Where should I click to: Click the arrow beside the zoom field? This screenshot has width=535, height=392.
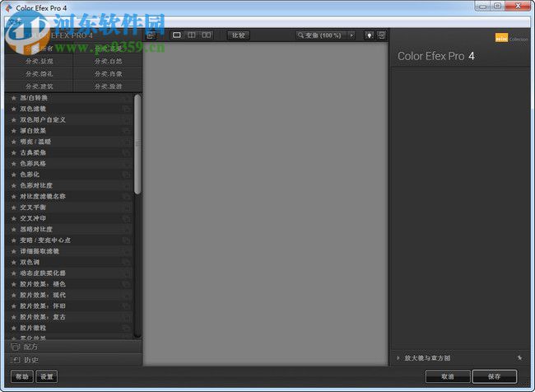click(351, 35)
